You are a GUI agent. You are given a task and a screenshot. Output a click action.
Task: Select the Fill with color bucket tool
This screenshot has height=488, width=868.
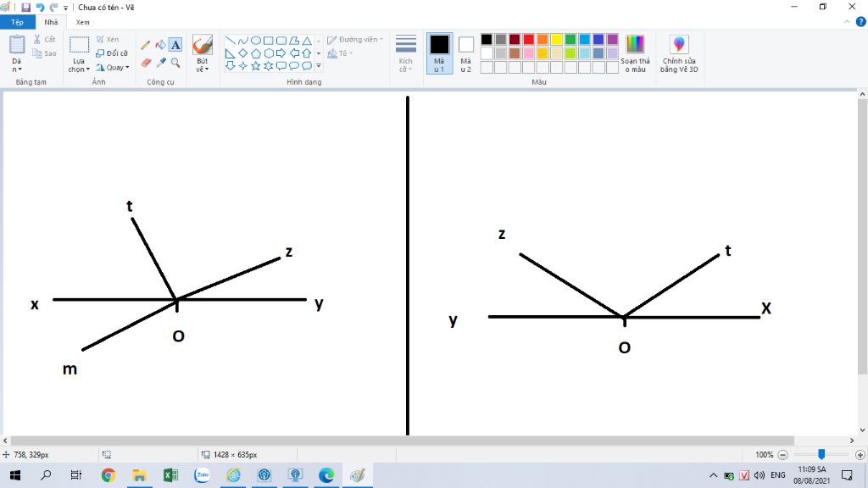160,45
